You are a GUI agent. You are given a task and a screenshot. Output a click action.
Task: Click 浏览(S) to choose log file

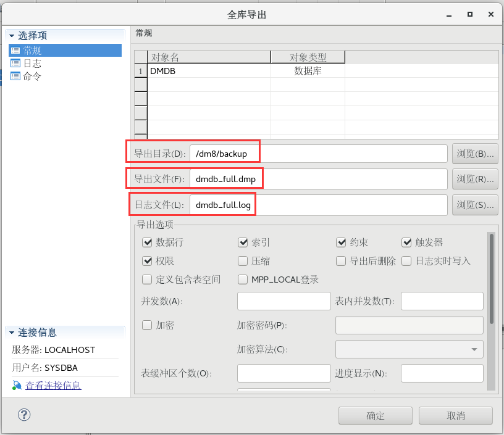[475, 204]
